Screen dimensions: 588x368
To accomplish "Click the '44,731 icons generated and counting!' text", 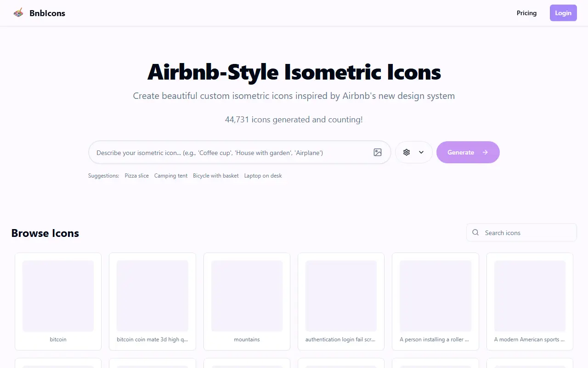I will pos(294,120).
